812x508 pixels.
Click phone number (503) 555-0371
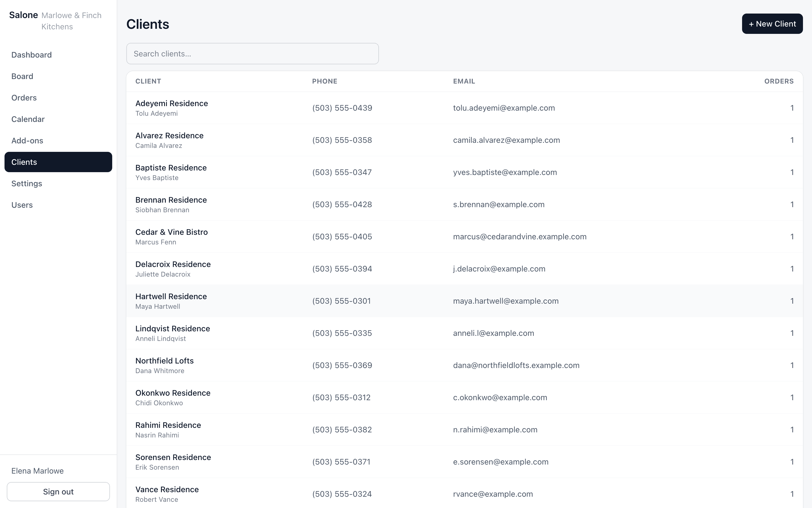point(341,462)
